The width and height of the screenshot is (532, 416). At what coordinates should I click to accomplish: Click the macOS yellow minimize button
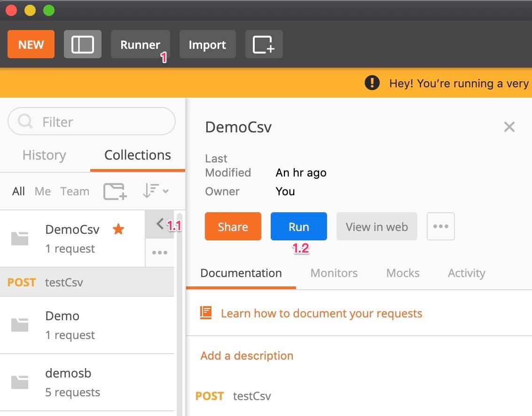[30, 10]
